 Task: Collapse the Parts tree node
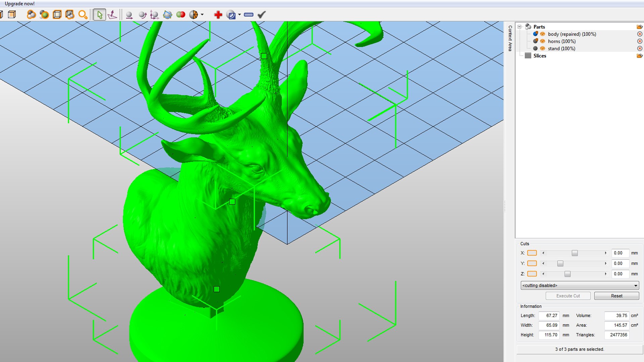[x=520, y=27]
